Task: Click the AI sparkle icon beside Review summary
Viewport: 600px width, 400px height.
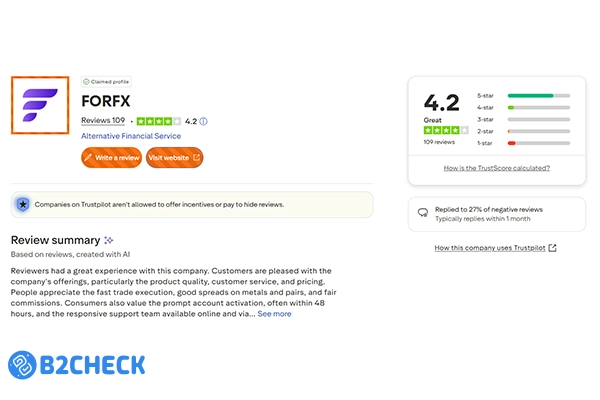Action: 109,240
